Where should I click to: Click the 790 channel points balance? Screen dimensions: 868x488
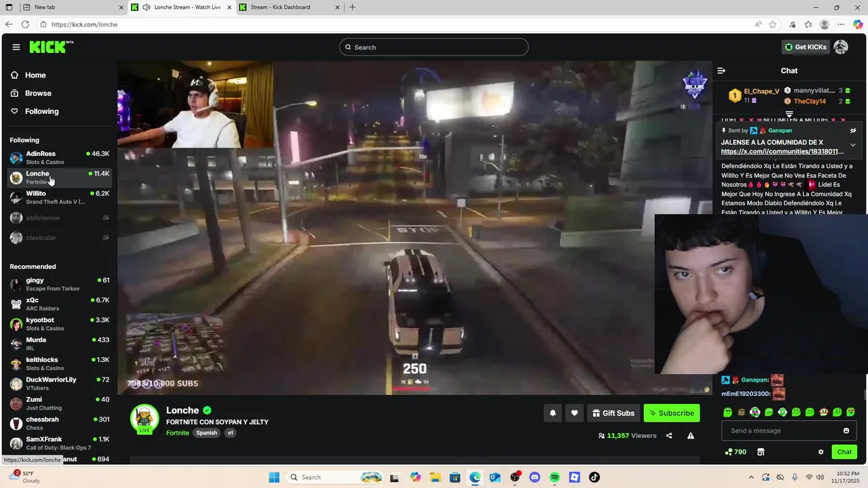[736, 452]
